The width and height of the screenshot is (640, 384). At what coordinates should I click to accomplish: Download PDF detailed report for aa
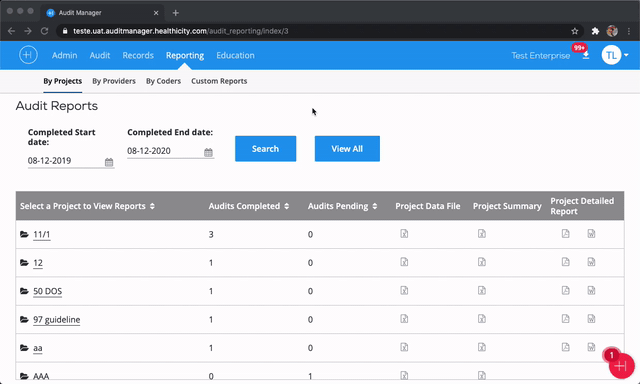click(565, 347)
